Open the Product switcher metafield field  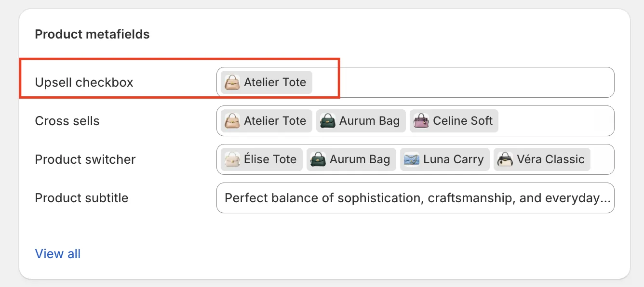click(x=415, y=159)
